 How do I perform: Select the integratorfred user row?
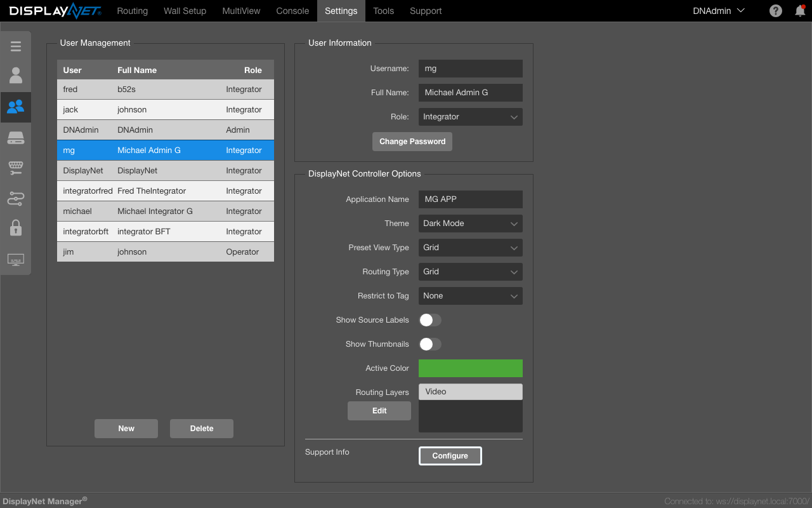166,191
